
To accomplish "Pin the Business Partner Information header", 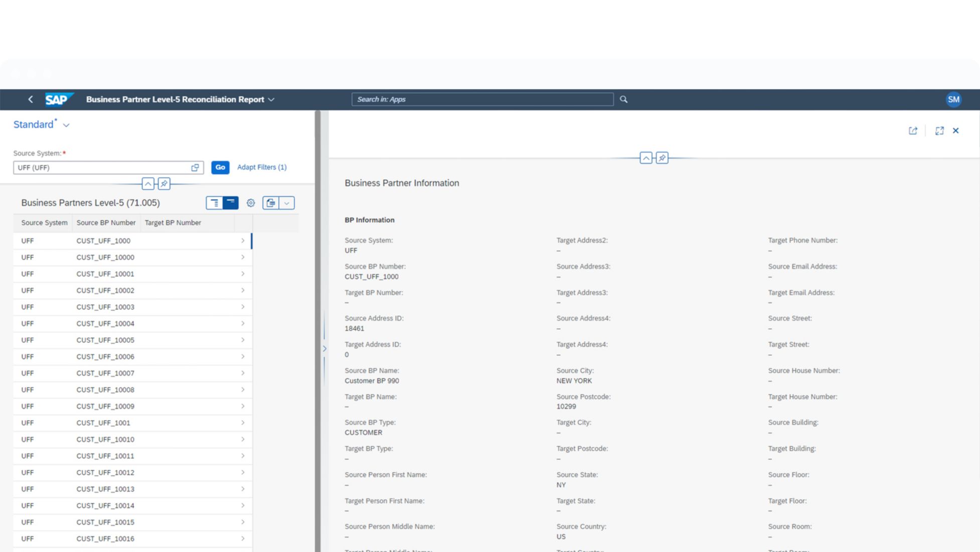I will (662, 158).
